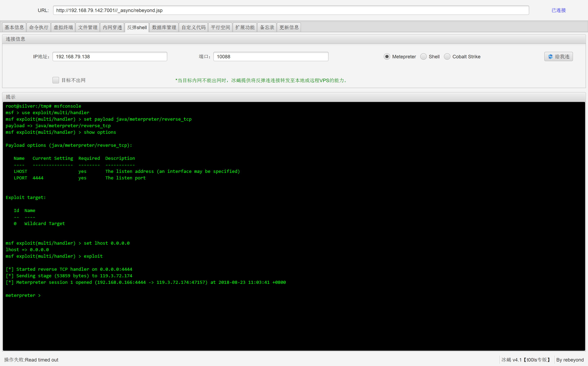Click the 端口 port input field

click(271, 57)
